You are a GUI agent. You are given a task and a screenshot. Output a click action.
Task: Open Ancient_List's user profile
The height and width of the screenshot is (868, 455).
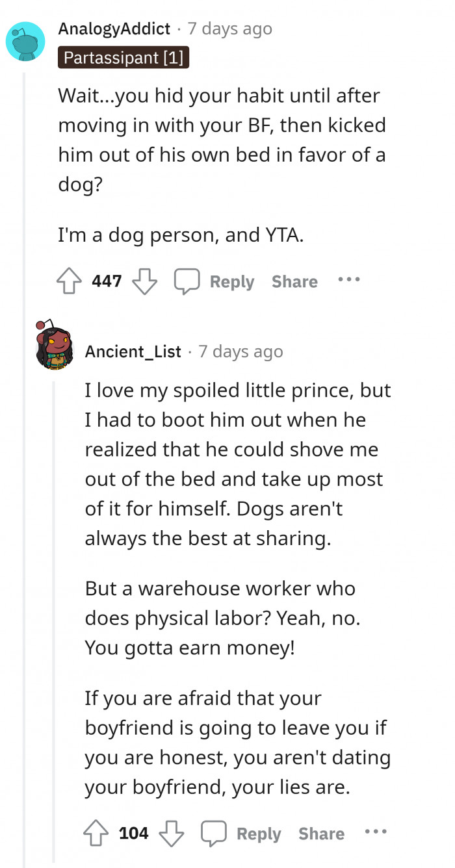[133, 351]
